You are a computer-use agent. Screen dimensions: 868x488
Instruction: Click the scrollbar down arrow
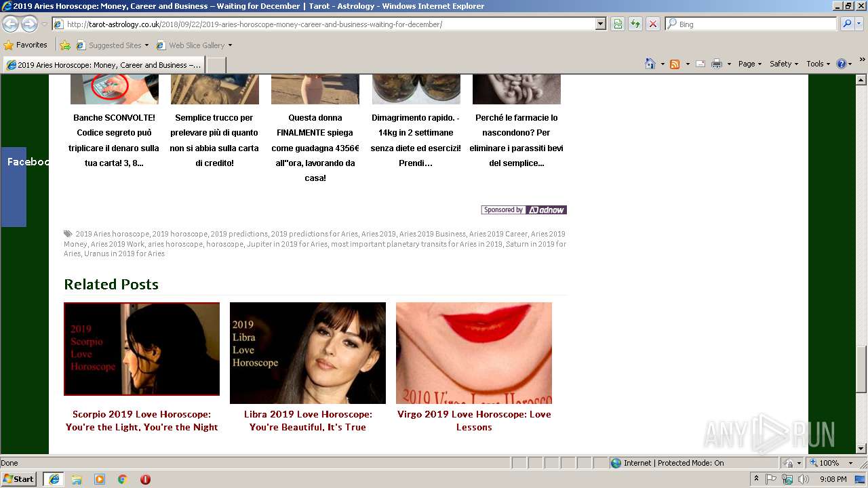(x=861, y=448)
